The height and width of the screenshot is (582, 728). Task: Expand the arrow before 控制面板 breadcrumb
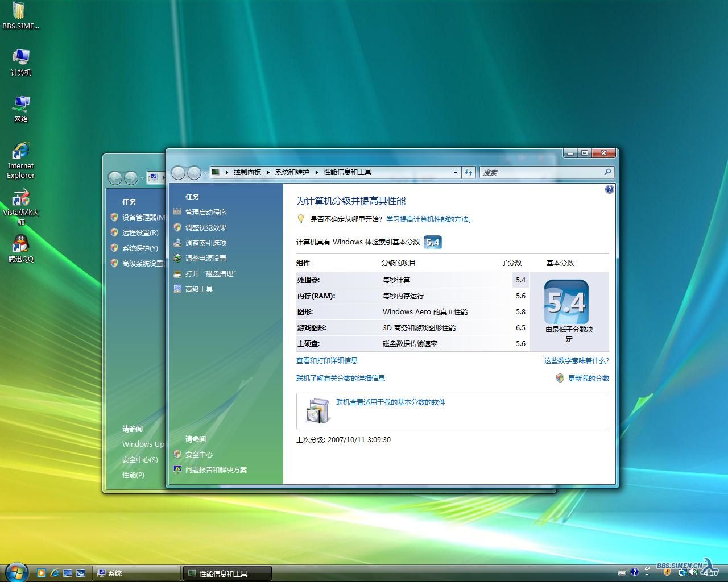[x=226, y=172]
